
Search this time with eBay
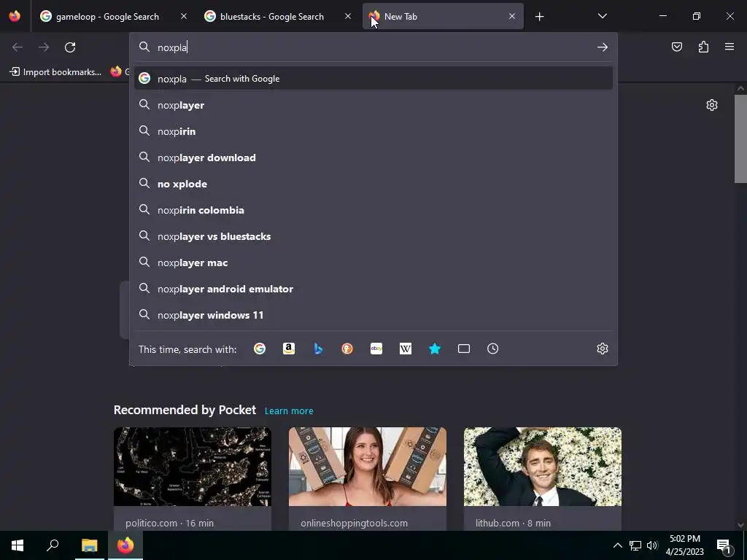click(x=376, y=349)
